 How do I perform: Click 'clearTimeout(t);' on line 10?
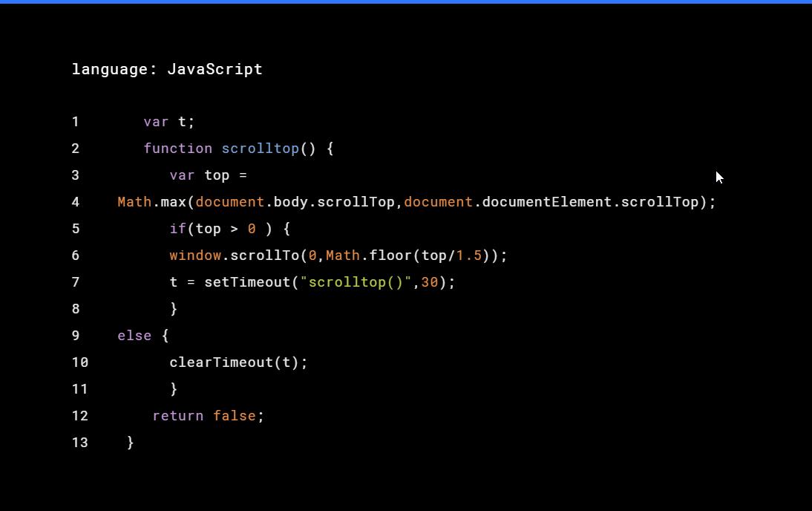[238, 362]
